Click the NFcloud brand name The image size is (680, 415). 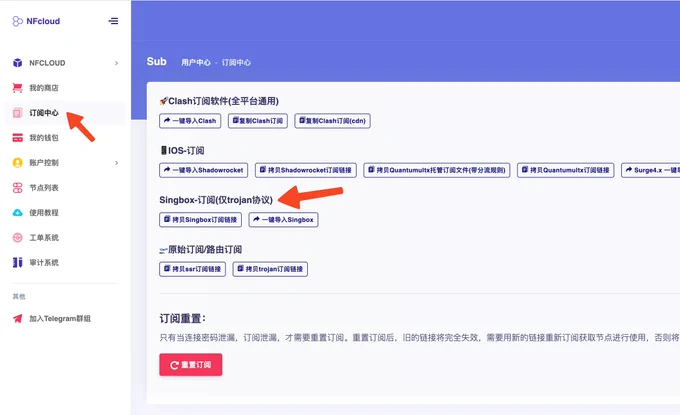(x=43, y=21)
